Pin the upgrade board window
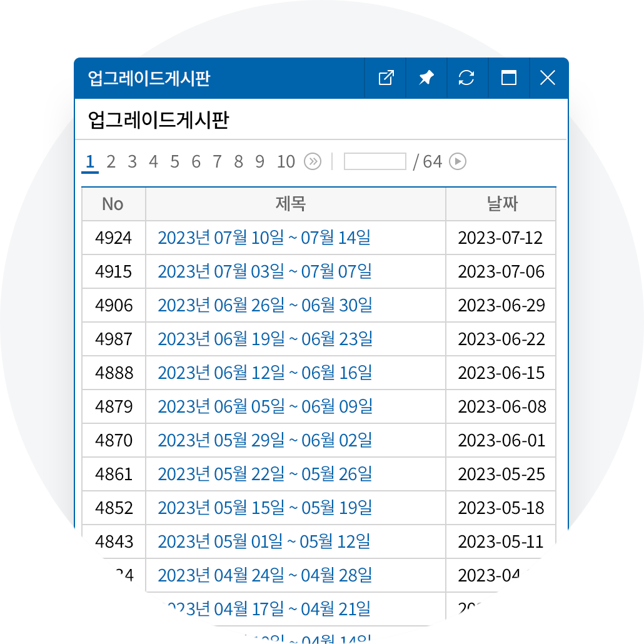Image resolution: width=644 pixels, height=644 pixels. click(x=426, y=78)
